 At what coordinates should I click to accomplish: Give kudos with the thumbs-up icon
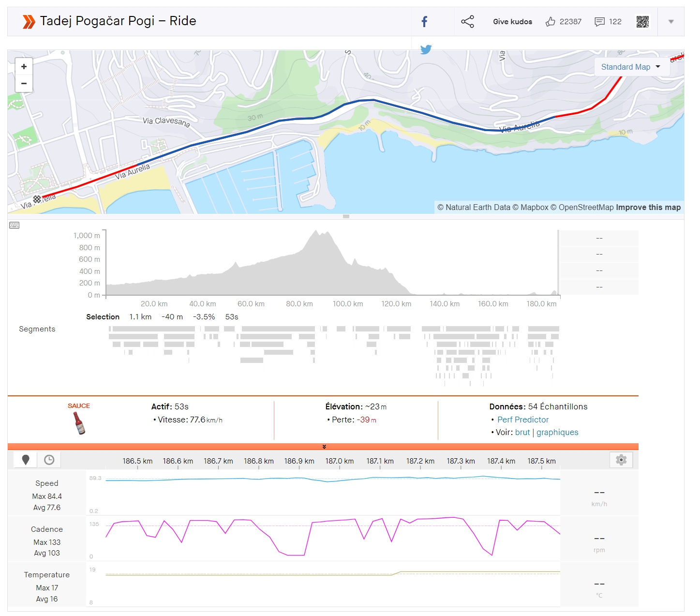[550, 21]
